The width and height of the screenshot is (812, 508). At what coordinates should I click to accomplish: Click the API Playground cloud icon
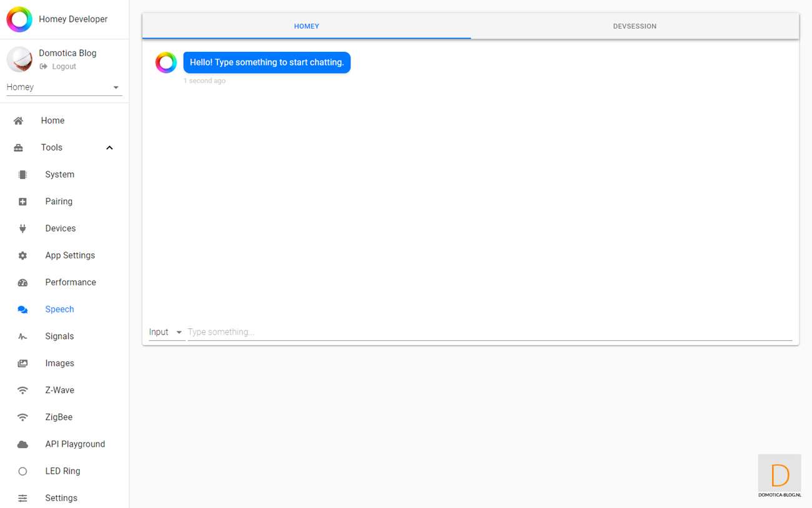pyautogui.click(x=22, y=444)
